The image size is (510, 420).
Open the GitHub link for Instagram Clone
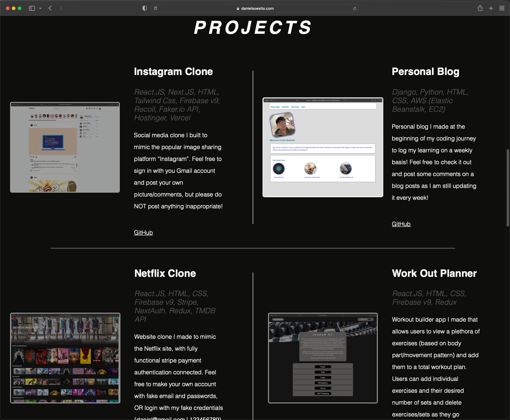click(x=143, y=232)
